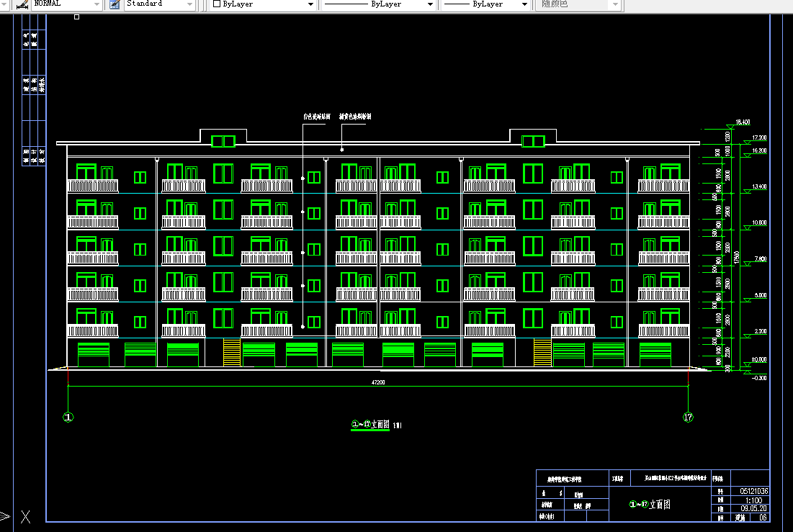Select the 16.200 elevation mark
Screen dimensions: 793x532
759,150
